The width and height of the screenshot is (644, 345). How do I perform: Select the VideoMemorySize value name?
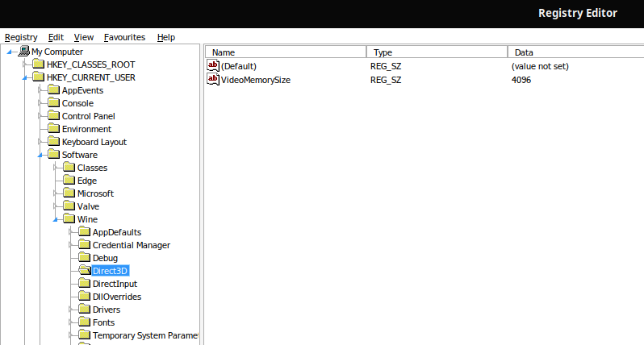tap(256, 80)
